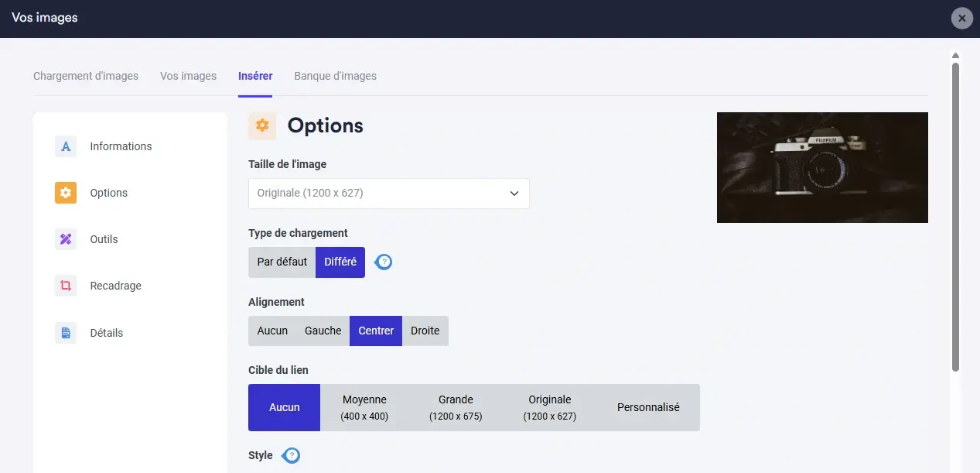Click chevron arrow of image size dropdown

pyautogui.click(x=514, y=194)
